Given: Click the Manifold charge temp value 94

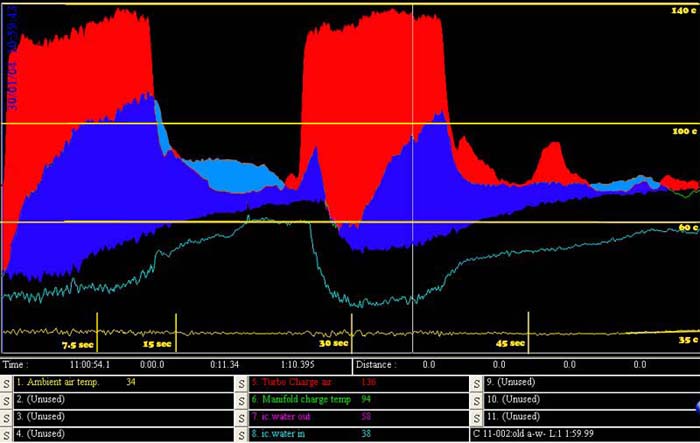Looking at the screenshot, I should (x=366, y=399).
